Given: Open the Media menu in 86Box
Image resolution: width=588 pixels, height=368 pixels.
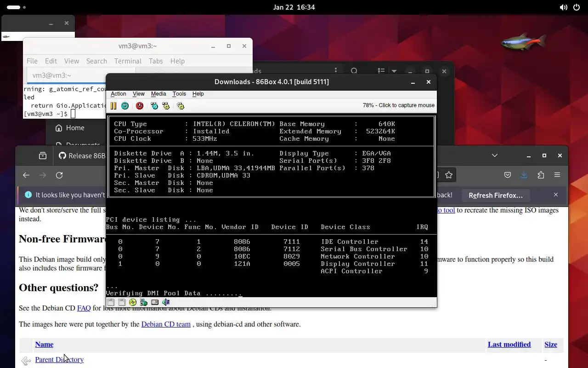Looking at the screenshot, I should (x=158, y=94).
